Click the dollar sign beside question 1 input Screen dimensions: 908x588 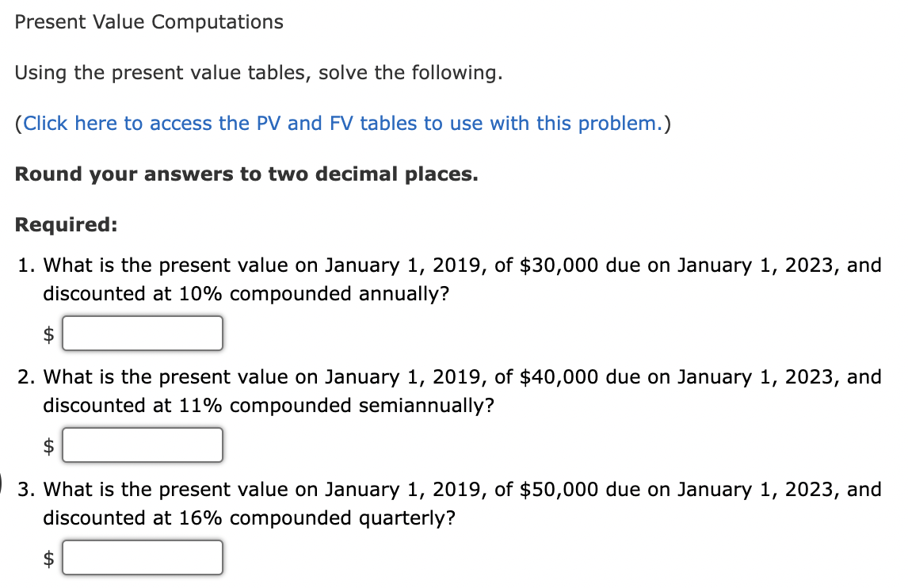[x=50, y=333]
